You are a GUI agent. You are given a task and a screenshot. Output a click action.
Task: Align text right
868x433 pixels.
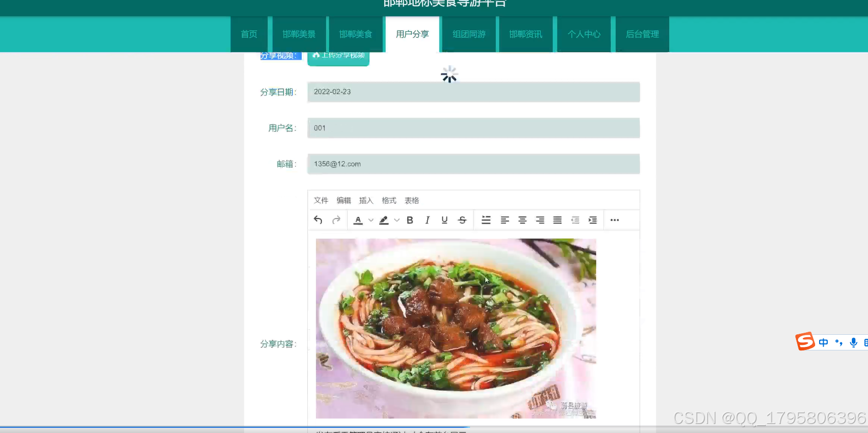coord(540,220)
